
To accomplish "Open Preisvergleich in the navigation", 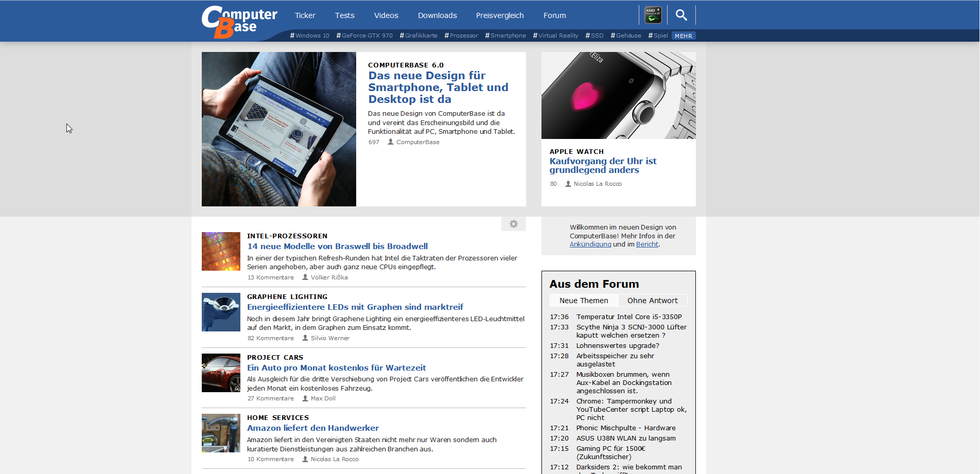I will (x=500, y=15).
